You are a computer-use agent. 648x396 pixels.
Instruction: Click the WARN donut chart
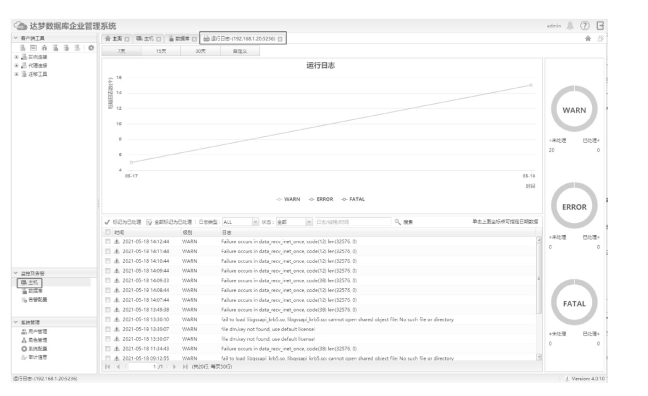pos(574,110)
